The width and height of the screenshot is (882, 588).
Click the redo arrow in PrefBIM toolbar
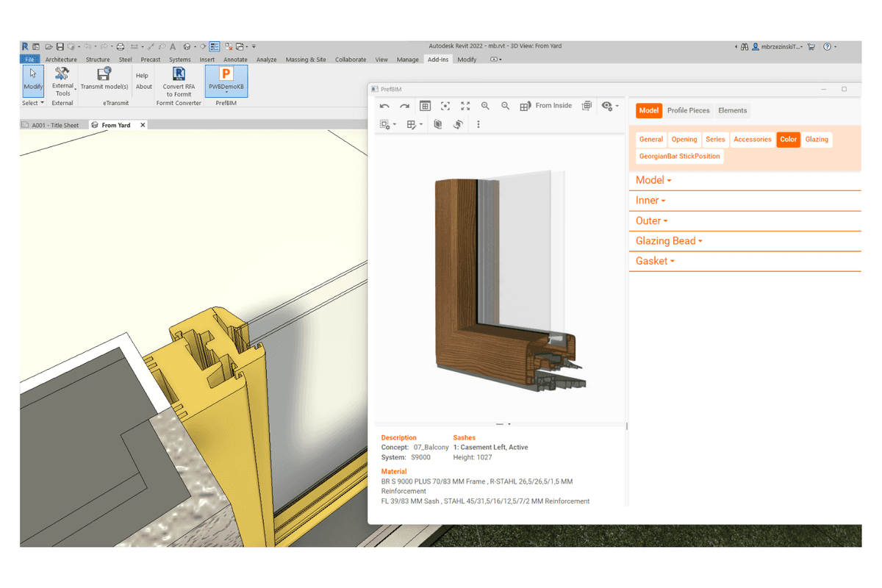click(404, 106)
